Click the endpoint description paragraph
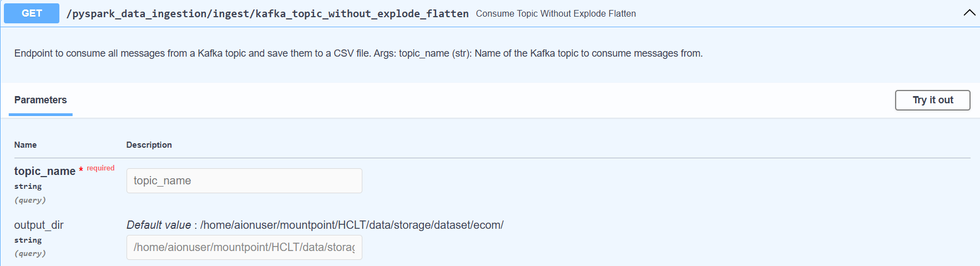980x266 pixels. [x=358, y=53]
